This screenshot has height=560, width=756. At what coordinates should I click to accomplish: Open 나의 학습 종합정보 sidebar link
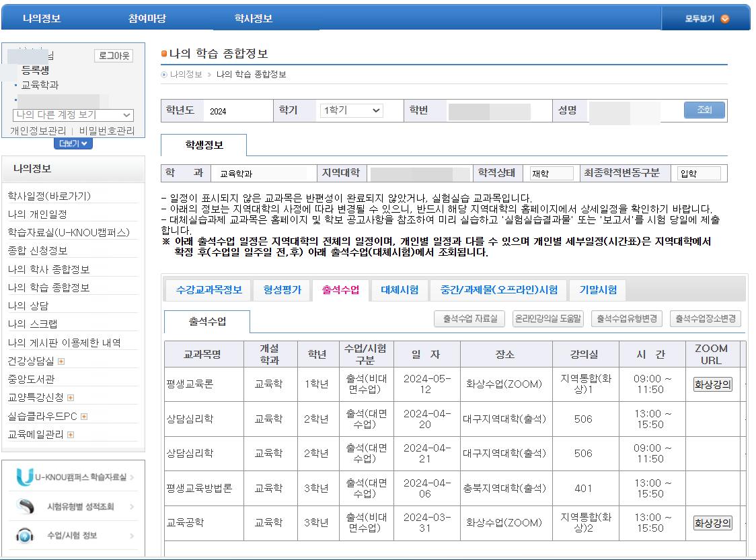pos(48,287)
